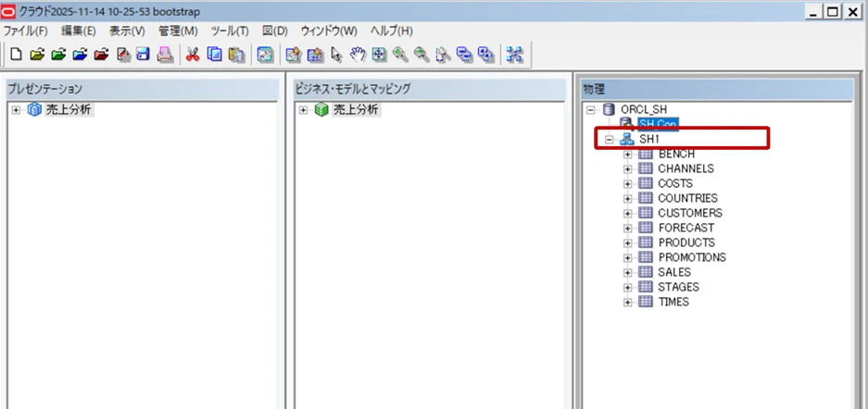Image resolution: width=868 pixels, height=409 pixels.
Task: Create a new repository with the blank page icon
Action: coord(17,55)
